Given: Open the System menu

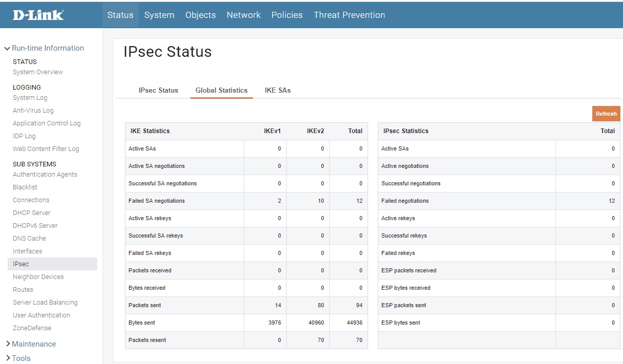Looking at the screenshot, I should coord(159,15).
